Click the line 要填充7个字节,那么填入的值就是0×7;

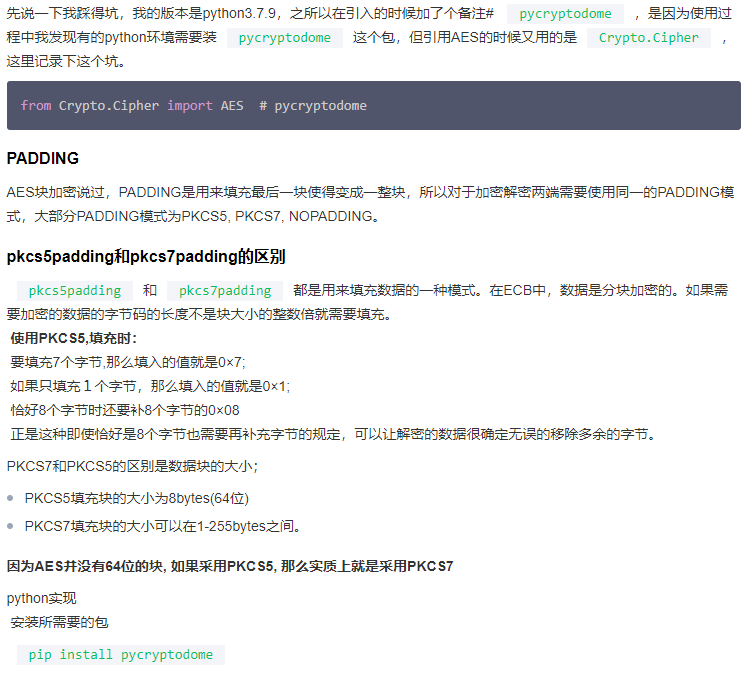(128, 362)
